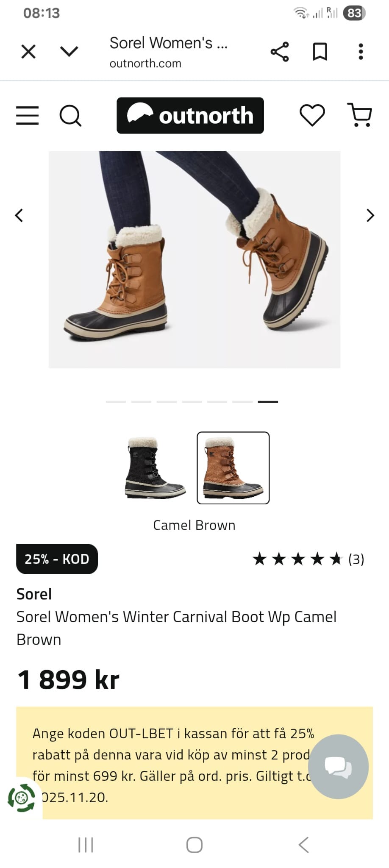Image resolution: width=389 pixels, height=868 pixels.
Task: Expand the browser tab dropdown chevron
Action: pos(69,52)
